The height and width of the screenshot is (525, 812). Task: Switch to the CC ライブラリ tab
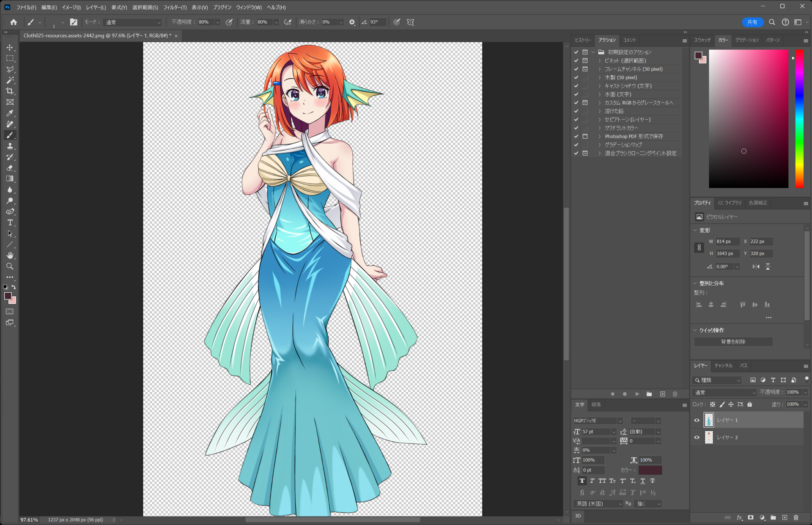click(x=730, y=203)
